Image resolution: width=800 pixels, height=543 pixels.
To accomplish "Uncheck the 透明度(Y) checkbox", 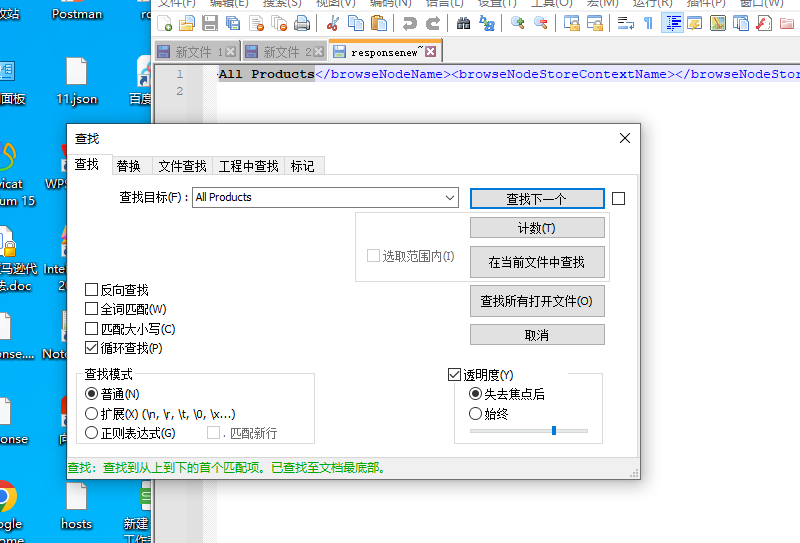I will pyautogui.click(x=454, y=375).
